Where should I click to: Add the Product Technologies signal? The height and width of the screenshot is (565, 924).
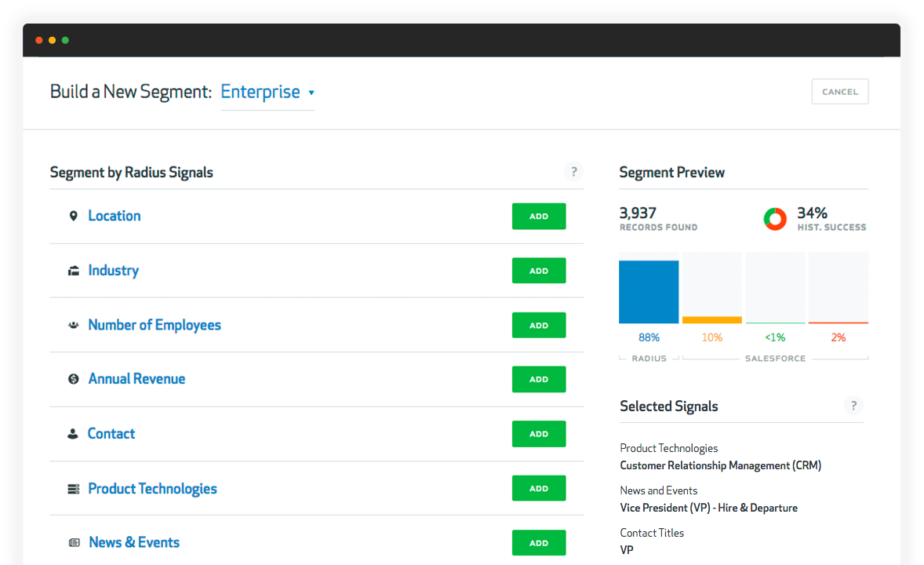pos(539,488)
